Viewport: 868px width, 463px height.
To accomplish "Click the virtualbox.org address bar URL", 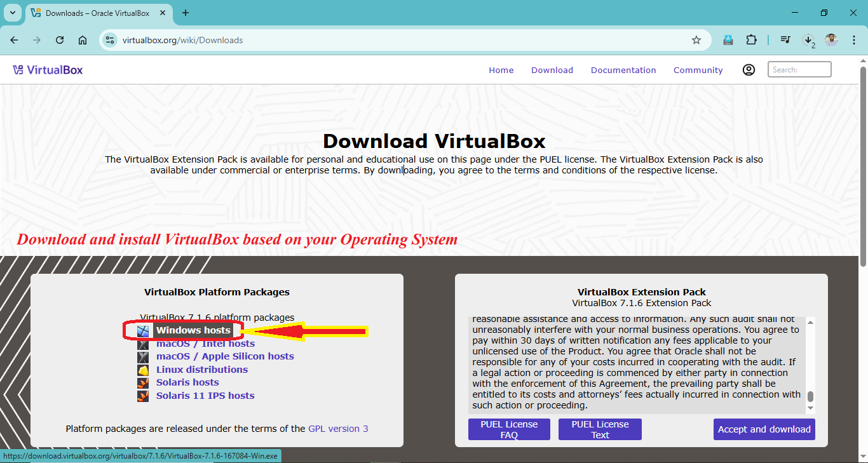I will click(x=183, y=40).
